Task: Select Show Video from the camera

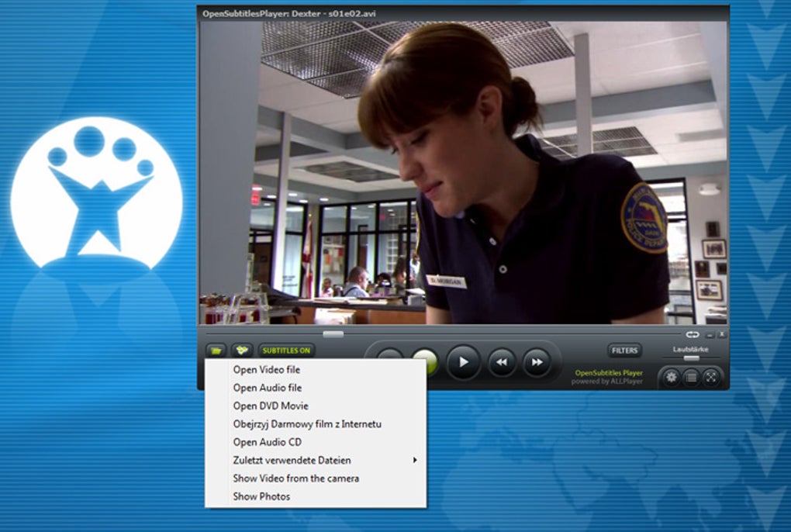Action: click(316, 478)
